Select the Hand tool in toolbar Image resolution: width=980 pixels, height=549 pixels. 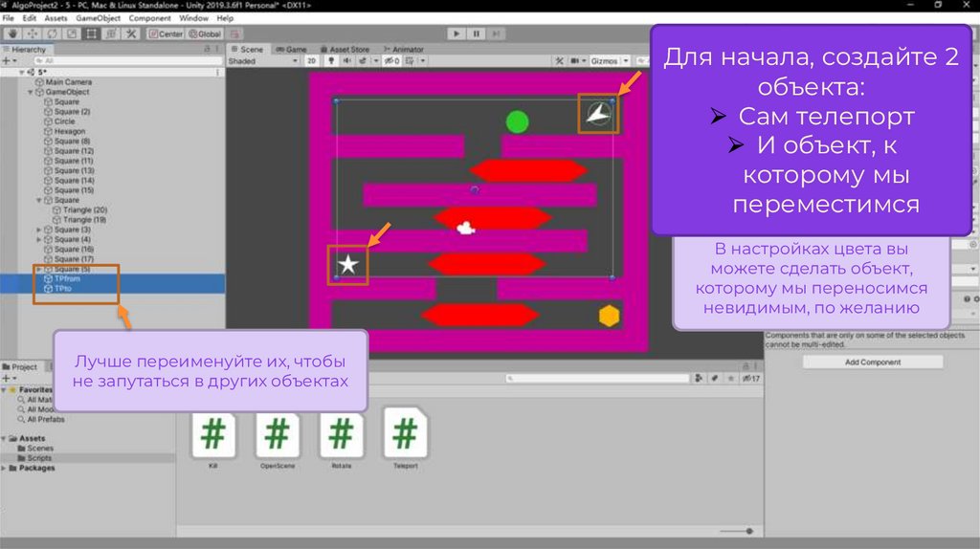point(12,33)
